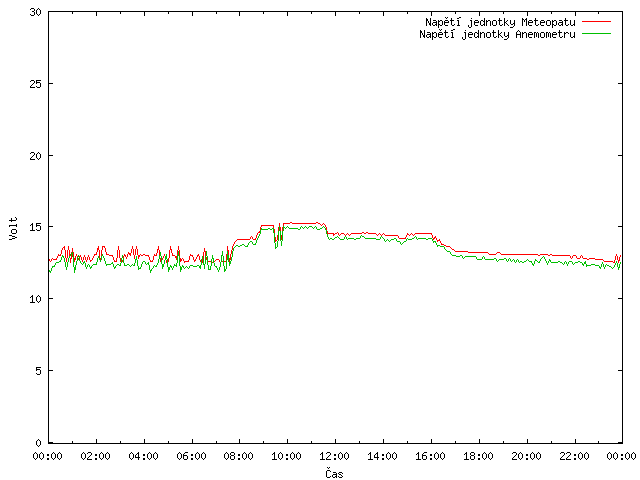The width and height of the screenshot is (640, 480).
Task: Click the legend label 'Napětí jednotky Meteopatu'
Action: tap(500, 22)
